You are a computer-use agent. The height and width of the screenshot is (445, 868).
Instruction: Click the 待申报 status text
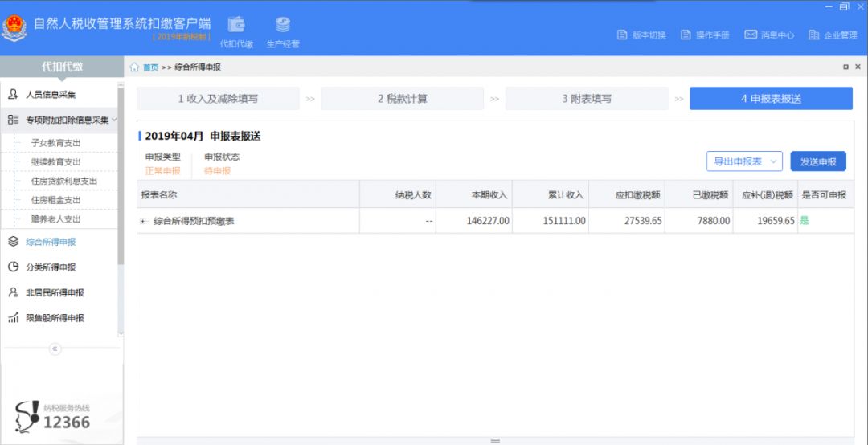(x=217, y=170)
